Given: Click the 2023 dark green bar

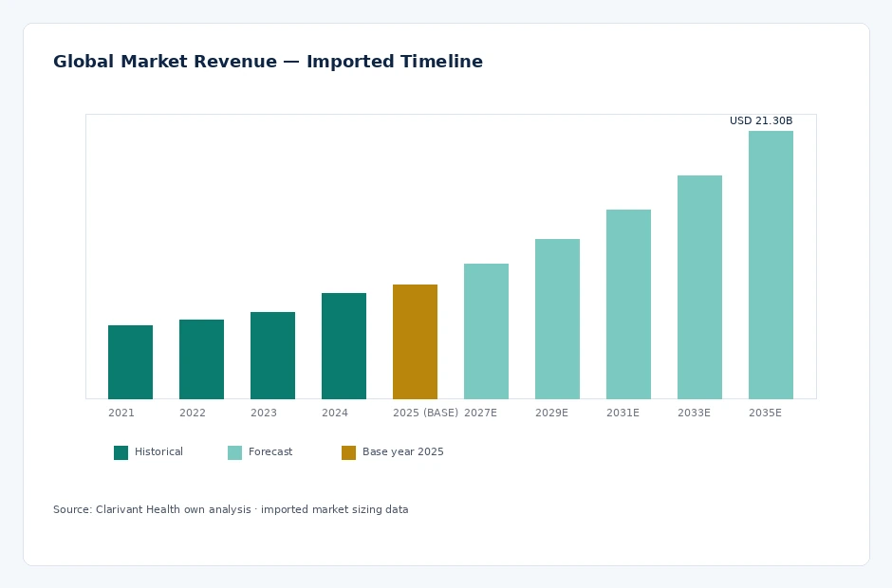Looking at the screenshot, I should click(x=272, y=356).
